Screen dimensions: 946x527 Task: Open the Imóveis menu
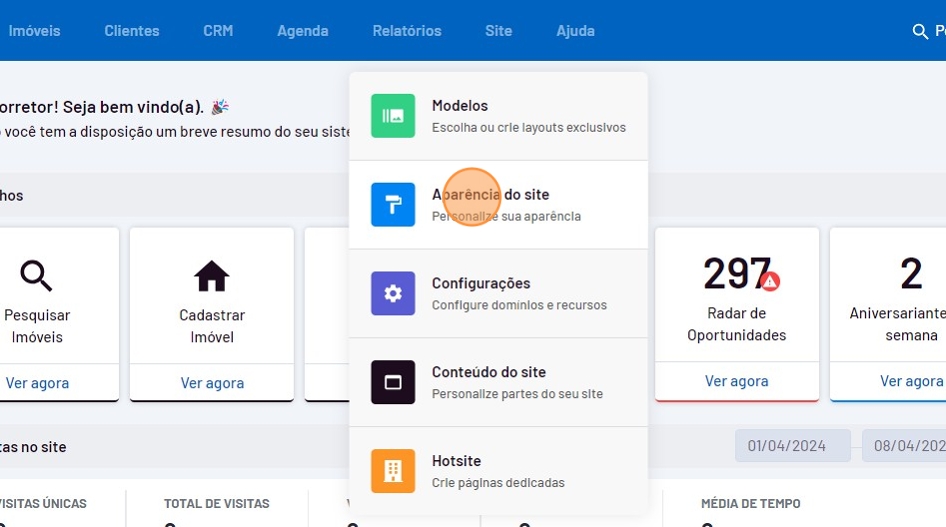[34, 31]
